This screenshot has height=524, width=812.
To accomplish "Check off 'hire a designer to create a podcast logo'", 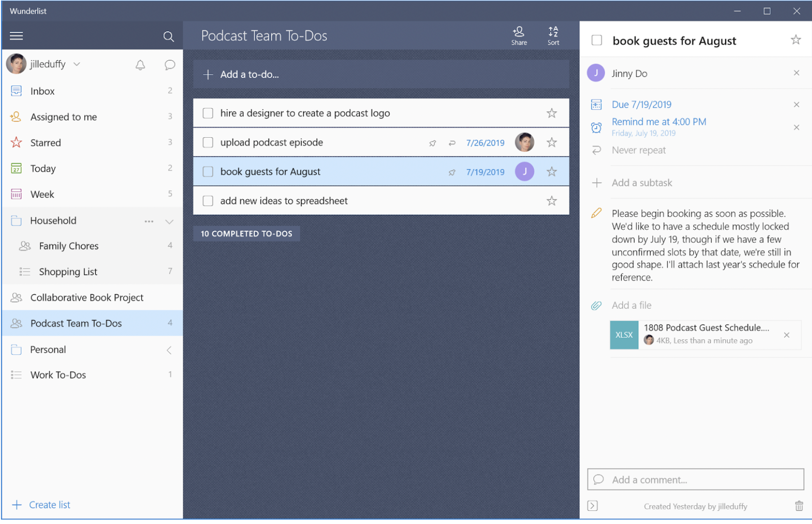I will click(208, 113).
